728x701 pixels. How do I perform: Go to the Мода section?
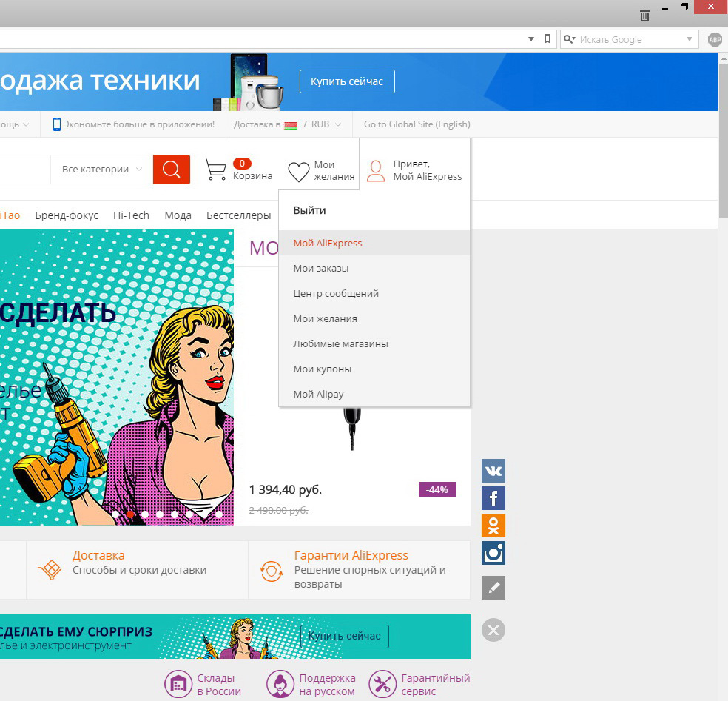pos(178,215)
